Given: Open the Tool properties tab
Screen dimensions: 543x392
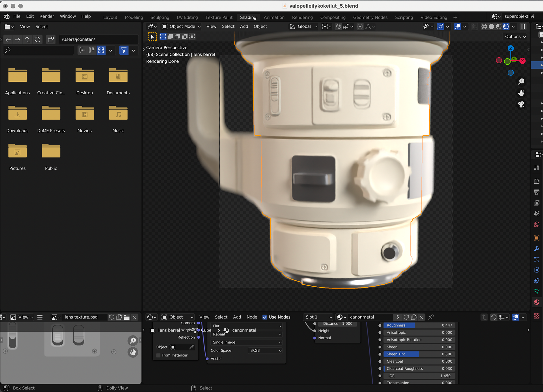Looking at the screenshot, I should point(536,168).
